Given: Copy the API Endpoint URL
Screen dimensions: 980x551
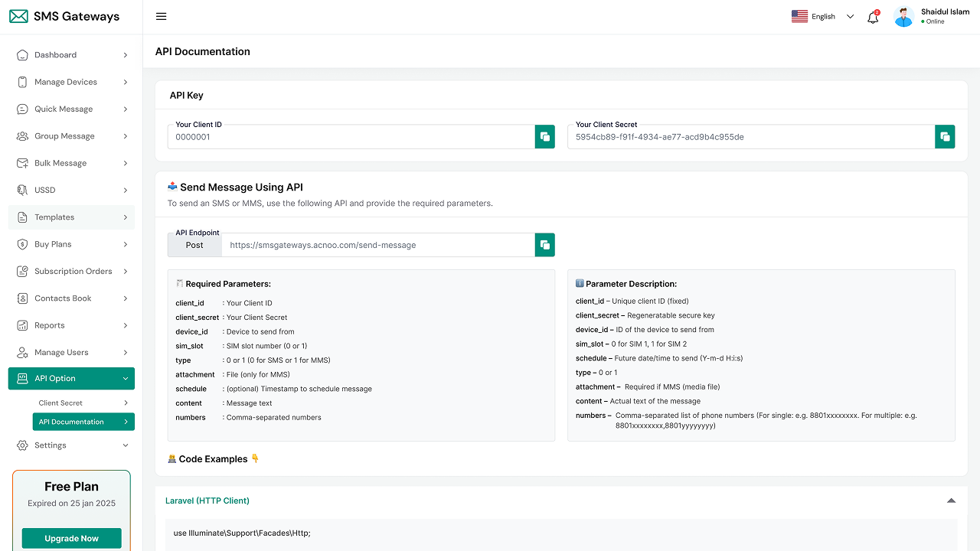Looking at the screenshot, I should pos(544,245).
